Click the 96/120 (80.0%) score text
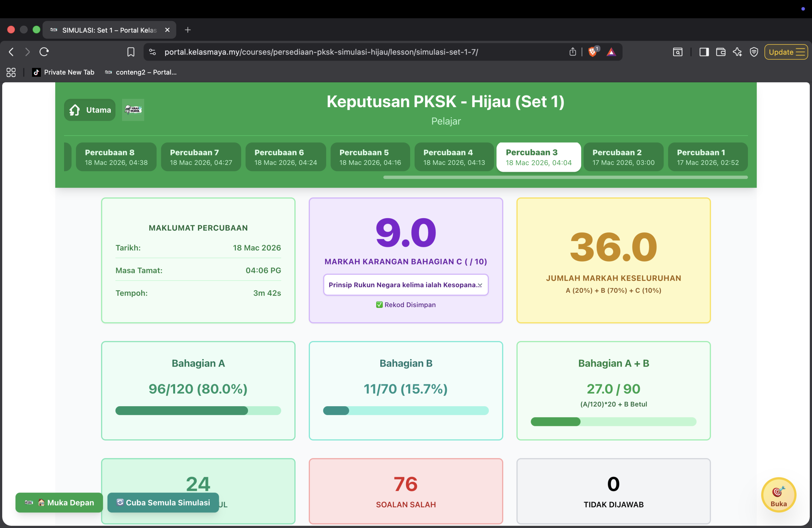 [198, 389]
